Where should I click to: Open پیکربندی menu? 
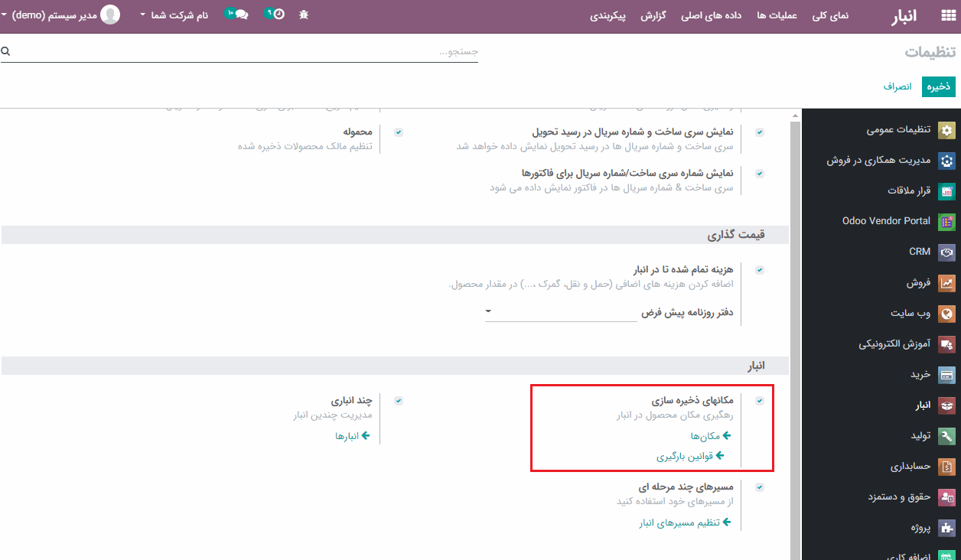tap(608, 15)
